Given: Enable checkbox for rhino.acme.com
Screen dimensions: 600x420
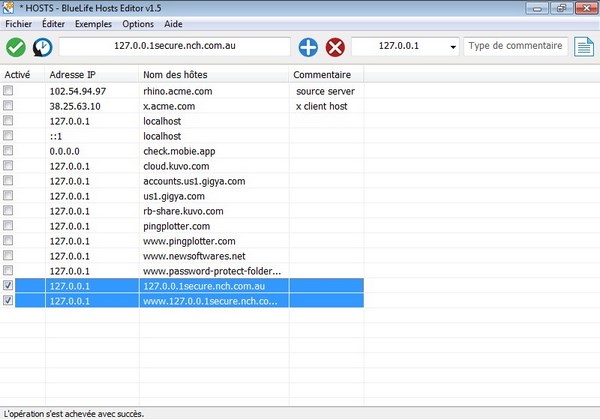Looking at the screenshot, I should coord(8,91).
